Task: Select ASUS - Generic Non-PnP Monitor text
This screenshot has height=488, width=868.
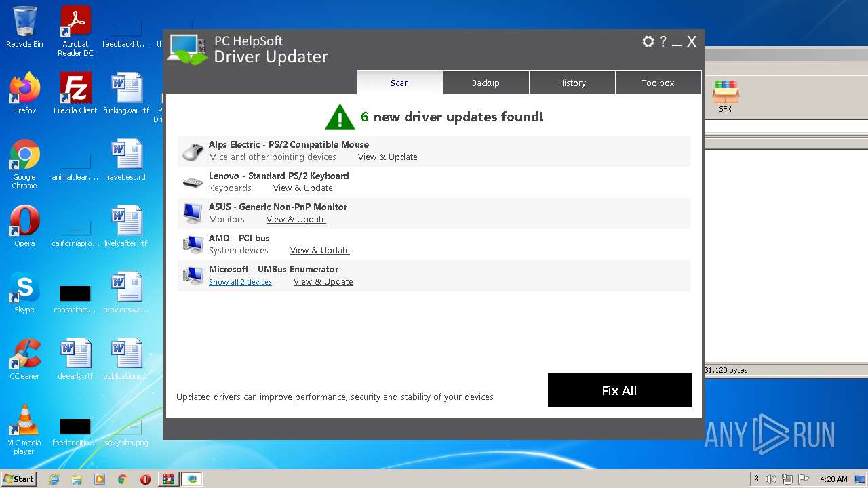Action: [x=278, y=207]
